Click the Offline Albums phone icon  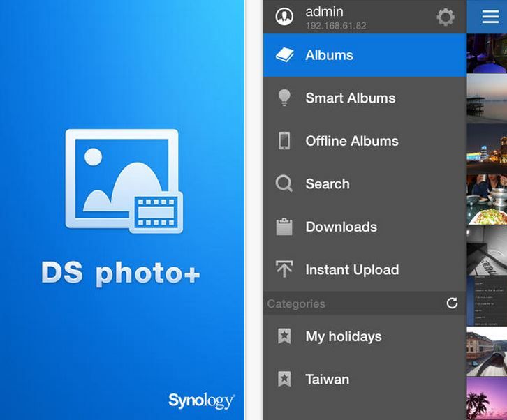284,140
